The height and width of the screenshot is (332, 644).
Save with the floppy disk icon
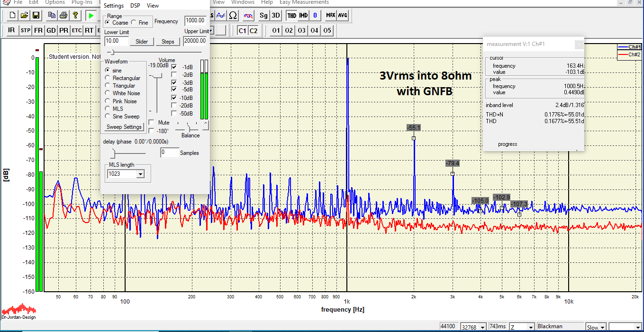coord(35,16)
